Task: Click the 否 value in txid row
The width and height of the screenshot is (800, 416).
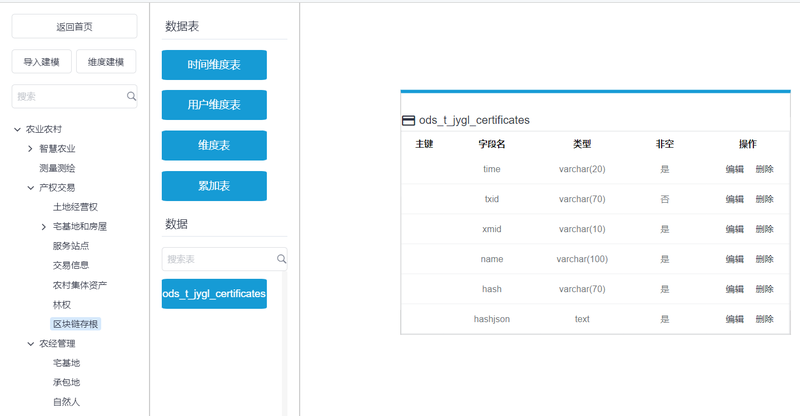Action: 665,199
